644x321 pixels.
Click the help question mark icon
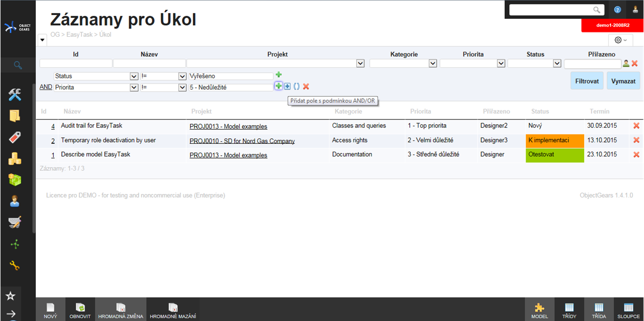pyautogui.click(x=618, y=9)
